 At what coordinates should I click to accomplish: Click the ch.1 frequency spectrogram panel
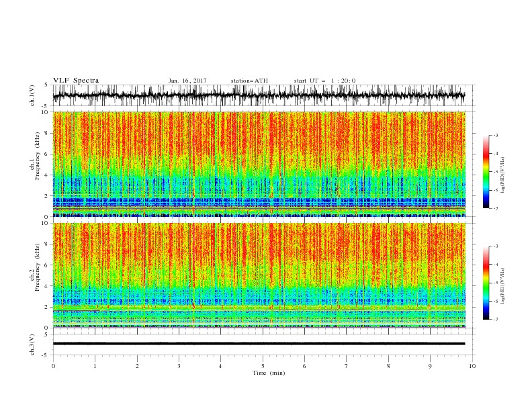[259, 164]
